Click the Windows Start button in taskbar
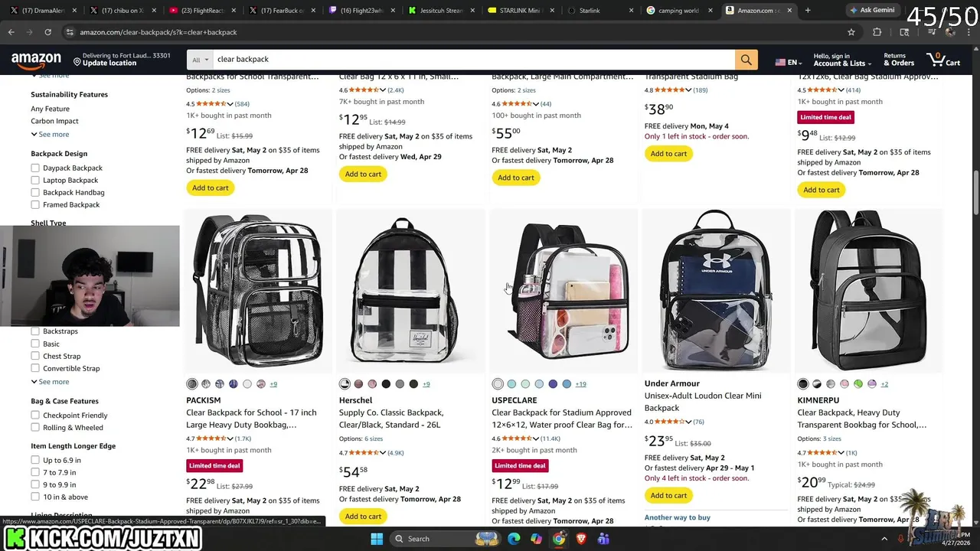The image size is (980, 551). click(x=377, y=539)
